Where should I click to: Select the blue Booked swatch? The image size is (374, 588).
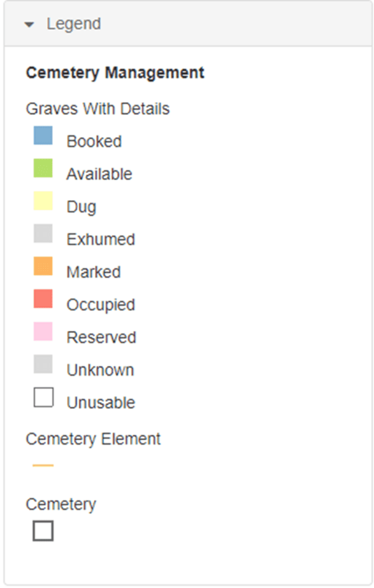[x=43, y=136]
